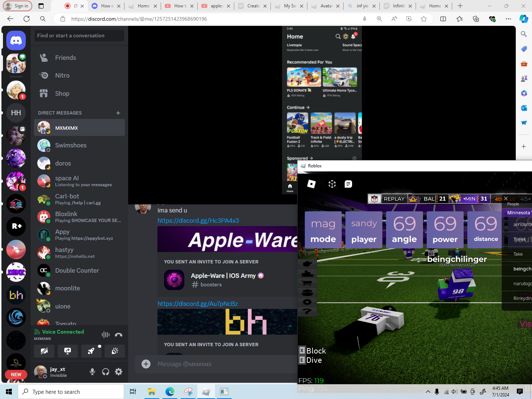Screen dimensions: 532x399
Task: Click the gear icon in Roblox side menu
Action: pos(307,302)
